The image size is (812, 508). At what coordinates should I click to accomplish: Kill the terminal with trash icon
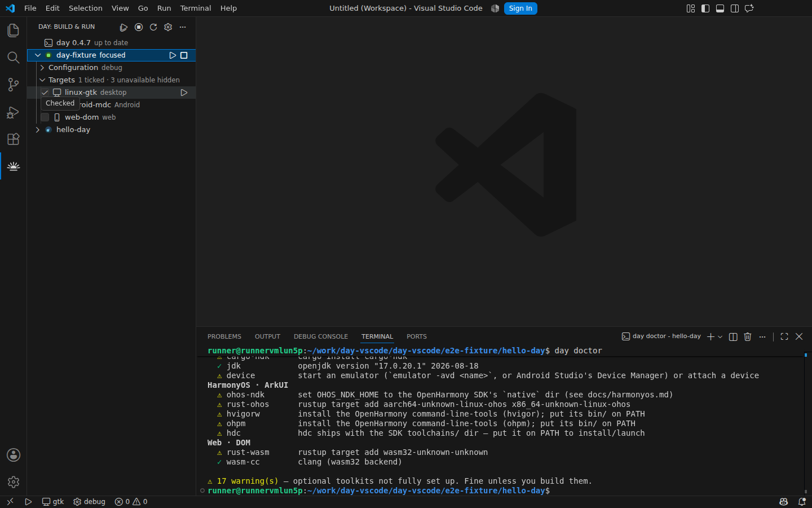click(x=748, y=336)
